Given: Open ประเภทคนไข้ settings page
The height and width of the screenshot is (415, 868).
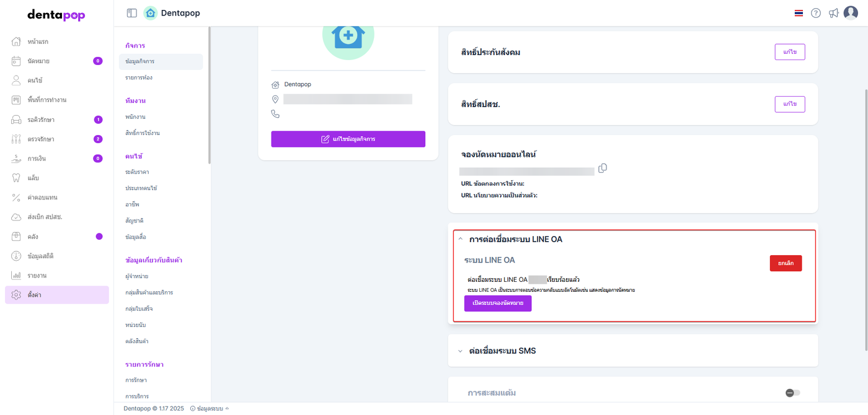Looking at the screenshot, I should point(141,188).
